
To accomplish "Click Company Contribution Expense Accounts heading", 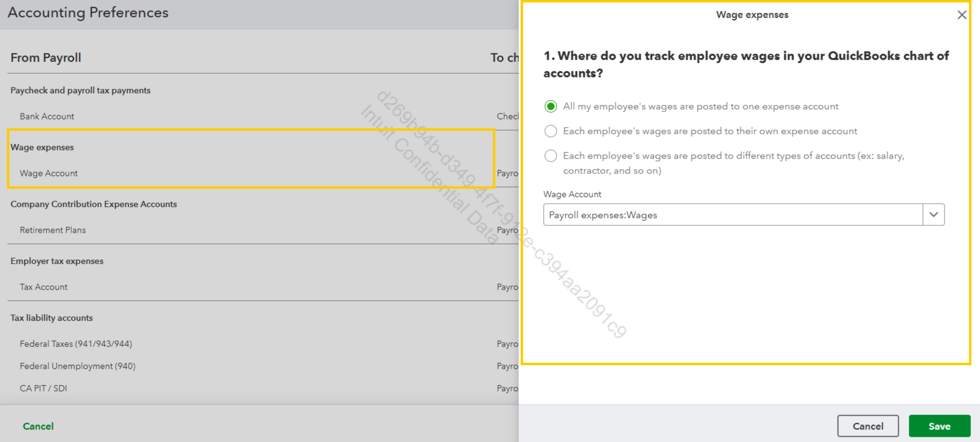I will [x=93, y=204].
